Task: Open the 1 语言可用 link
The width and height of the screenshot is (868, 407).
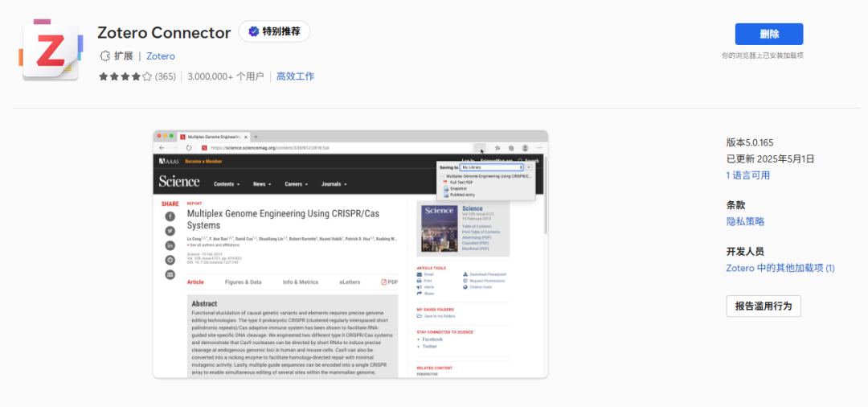Action: (748, 175)
